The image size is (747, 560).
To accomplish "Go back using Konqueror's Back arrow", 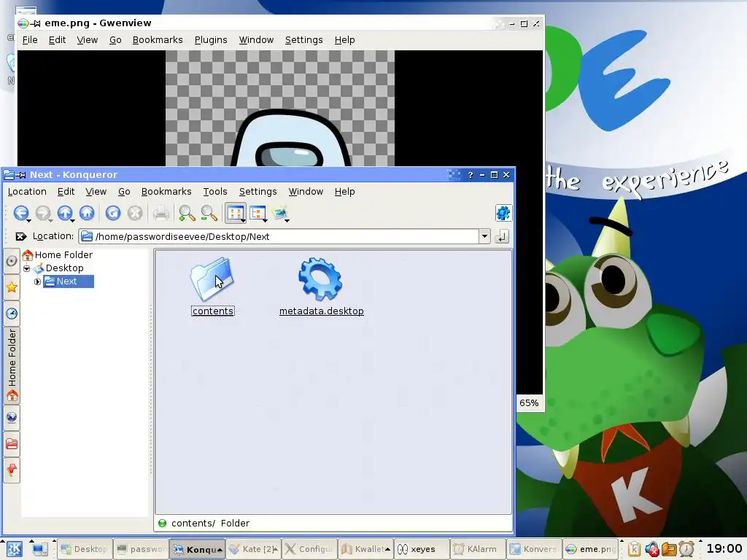I will click(x=20, y=213).
